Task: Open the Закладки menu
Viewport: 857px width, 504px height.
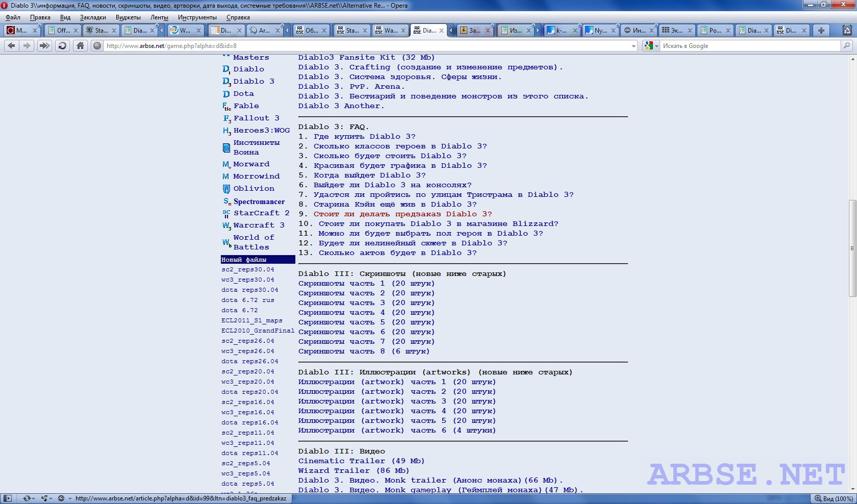Action: tap(93, 17)
